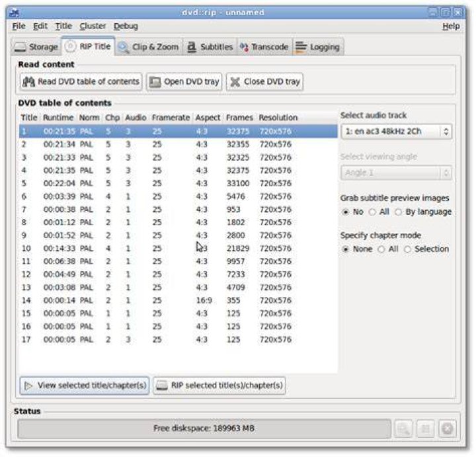
Task: Select title 14 row with 16:9 aspect
Action: click(x=178, y=301)
